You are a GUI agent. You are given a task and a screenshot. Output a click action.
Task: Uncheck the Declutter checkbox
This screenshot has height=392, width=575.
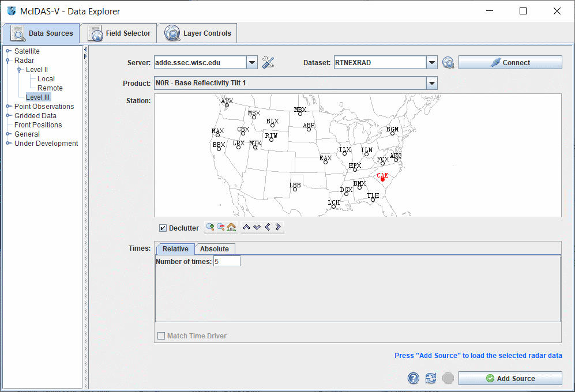163,228
